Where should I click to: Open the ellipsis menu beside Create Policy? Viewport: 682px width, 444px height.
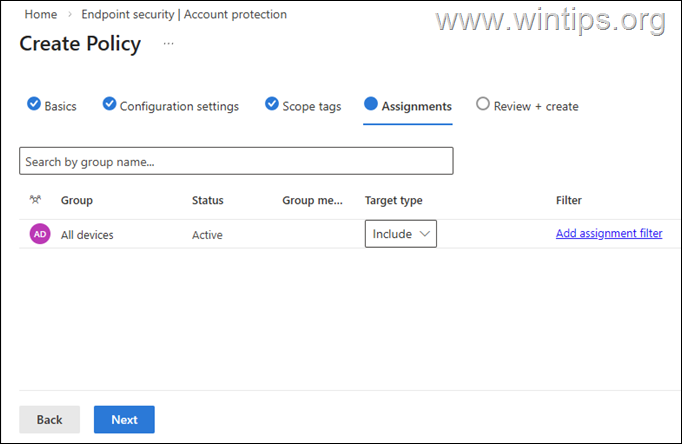pos(168,43)
